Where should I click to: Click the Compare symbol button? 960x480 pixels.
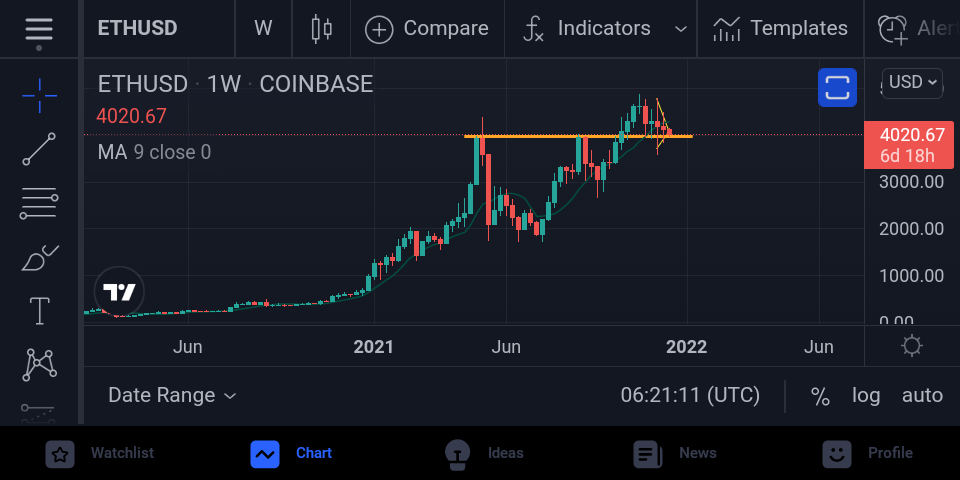click(427, 29)
